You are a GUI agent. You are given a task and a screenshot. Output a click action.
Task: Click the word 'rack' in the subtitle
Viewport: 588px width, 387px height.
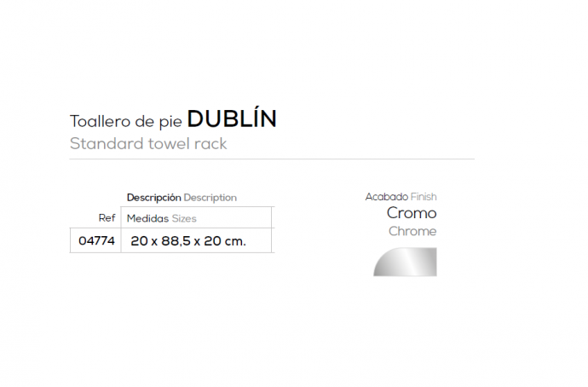click(x=210, y=143)
